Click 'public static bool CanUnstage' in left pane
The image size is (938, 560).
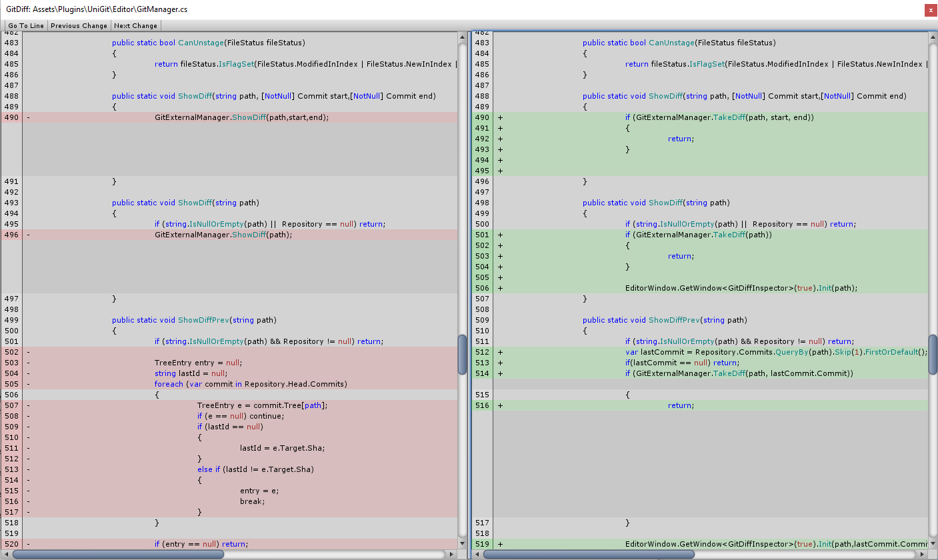208,43
